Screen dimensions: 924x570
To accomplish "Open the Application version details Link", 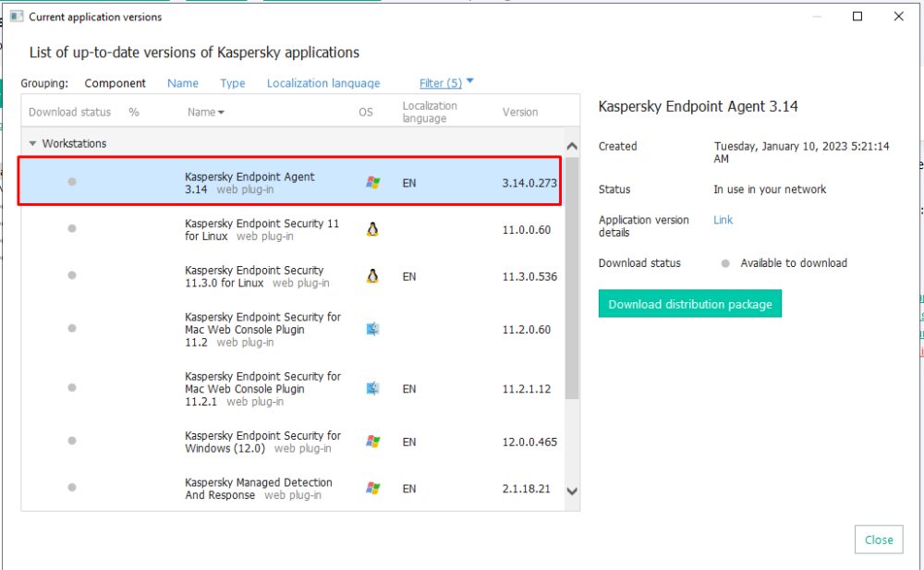I will pyautogui.click(x=723, y=220).
